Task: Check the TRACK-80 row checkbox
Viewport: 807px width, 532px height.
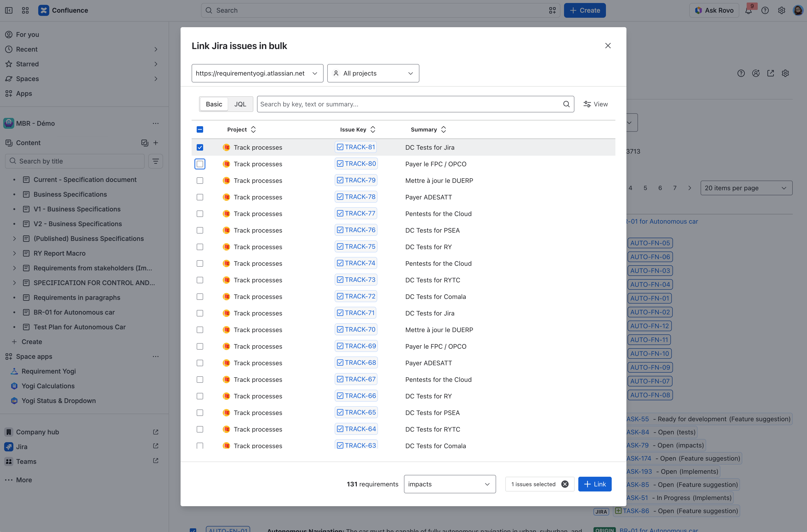Action: pos(200,164)
